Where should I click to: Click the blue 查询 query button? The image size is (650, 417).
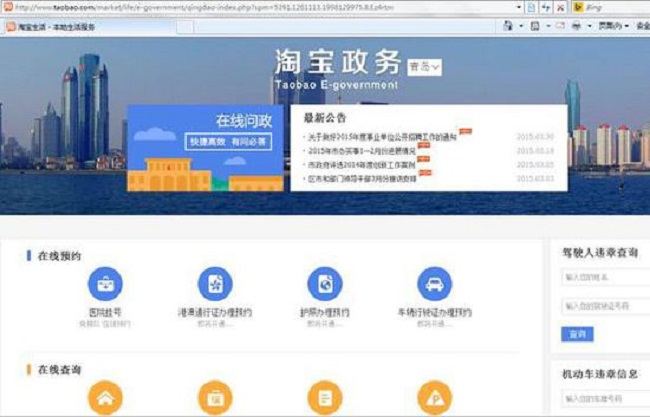tap(577, 334)
